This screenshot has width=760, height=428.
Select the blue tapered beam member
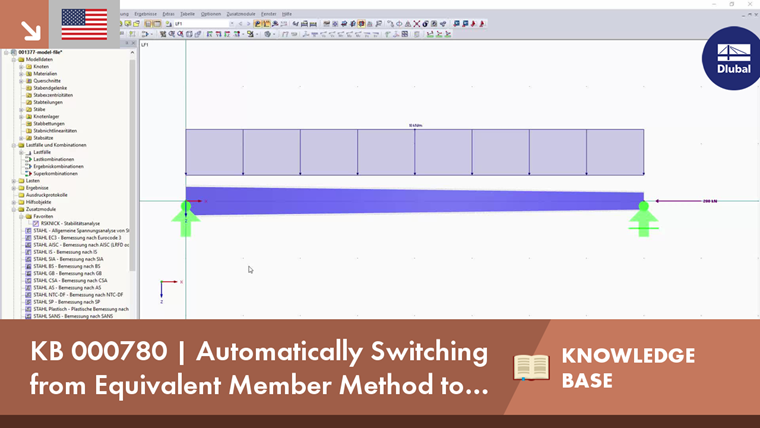(x=414, y=201)
